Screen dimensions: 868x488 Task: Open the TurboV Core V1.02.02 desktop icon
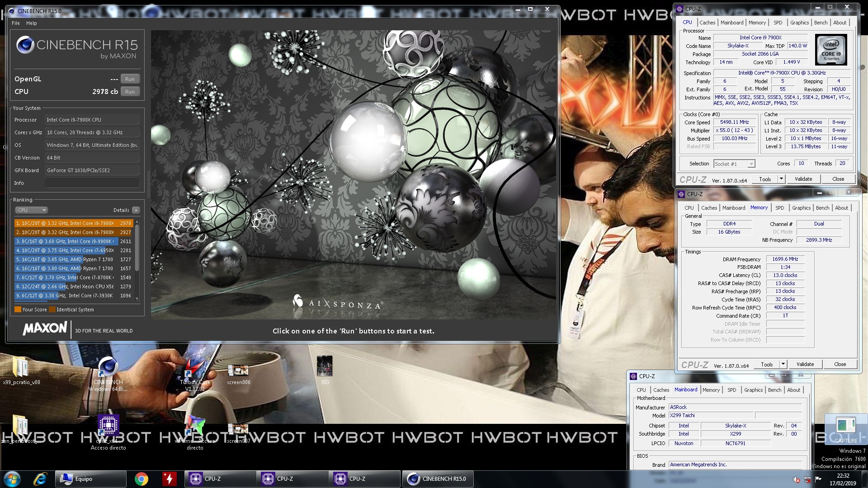coord(195,373)
